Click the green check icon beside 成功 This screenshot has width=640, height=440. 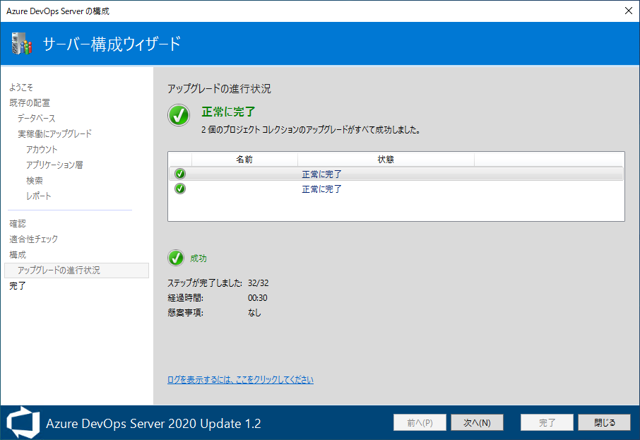[x=176, y=258]
